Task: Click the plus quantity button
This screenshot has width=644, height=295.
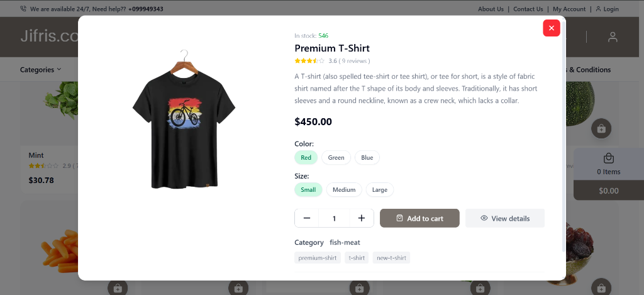Action: 362,218
